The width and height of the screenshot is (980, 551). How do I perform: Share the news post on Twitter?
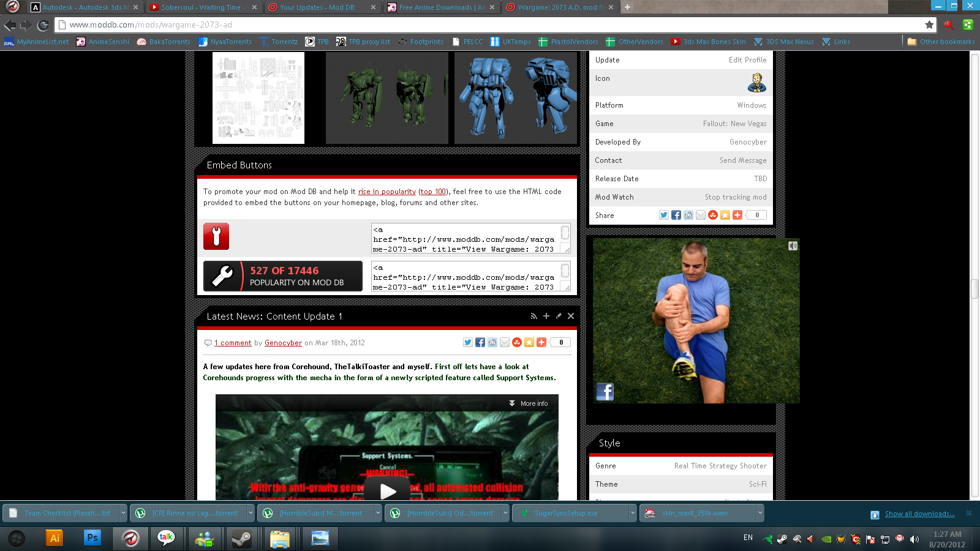coord(468,342)
